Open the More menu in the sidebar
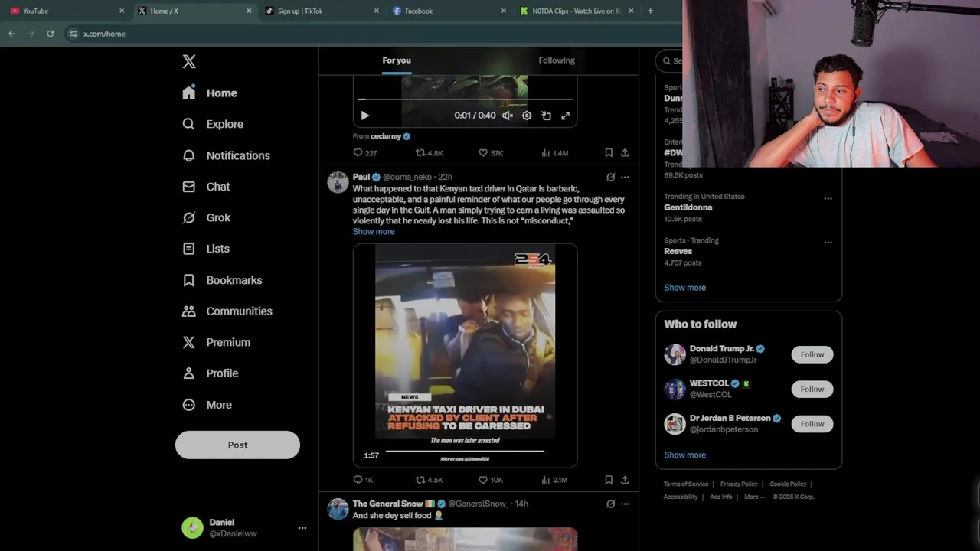980x551 pixels. pos(207,405)
